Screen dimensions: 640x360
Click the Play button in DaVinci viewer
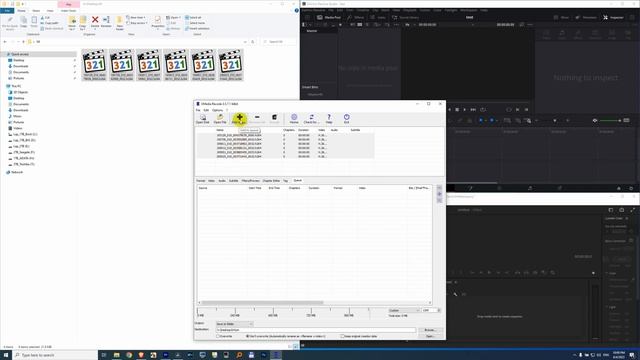pos(464,109)
